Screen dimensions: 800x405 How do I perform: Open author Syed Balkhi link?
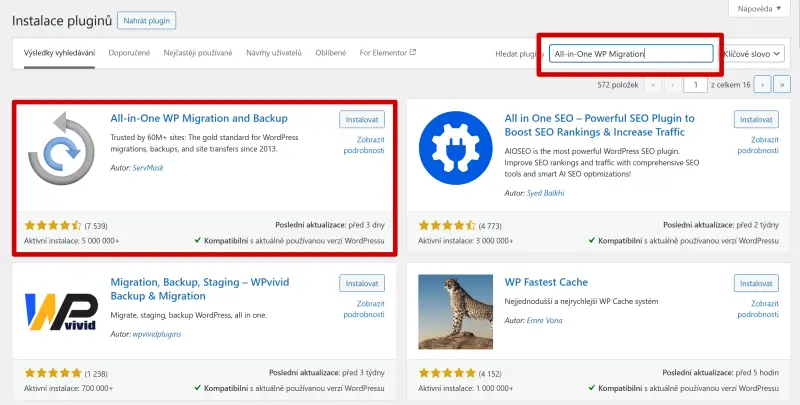click(545, 193)
